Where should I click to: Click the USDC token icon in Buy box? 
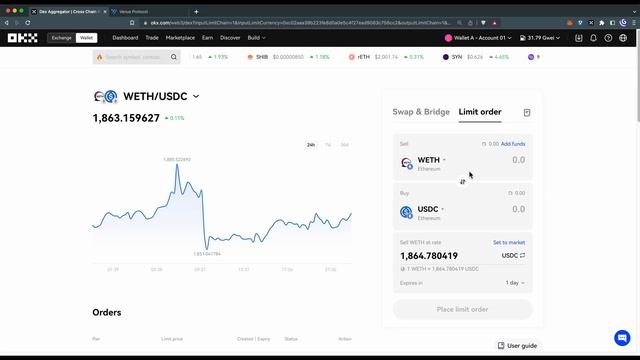(x=407, y=212)
